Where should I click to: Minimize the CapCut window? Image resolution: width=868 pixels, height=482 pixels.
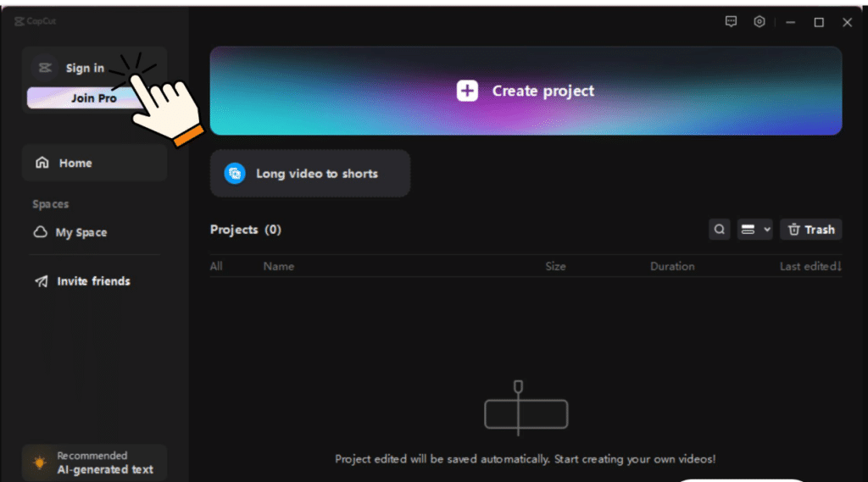click(791, 22)
